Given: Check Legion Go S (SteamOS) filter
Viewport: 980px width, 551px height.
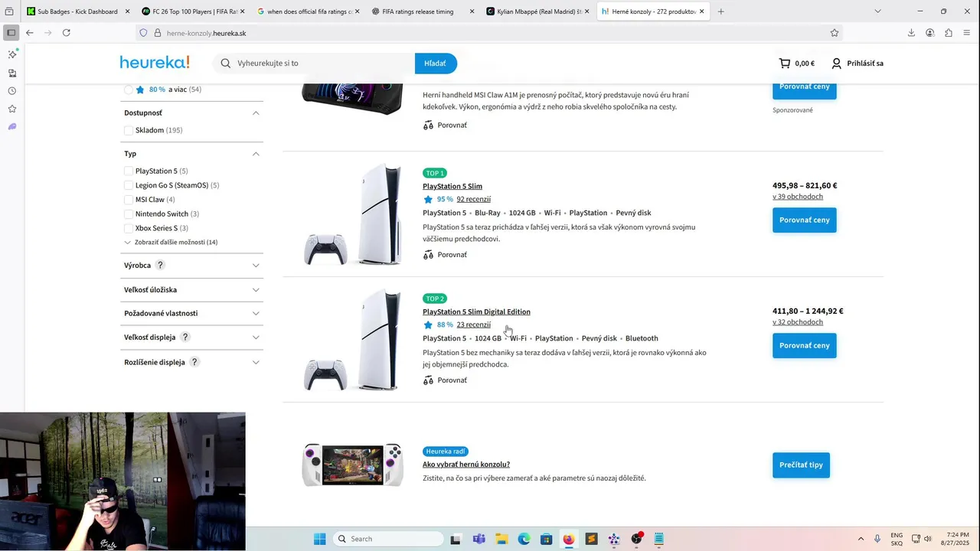Looking at the screenshot, I should (129, 185).
